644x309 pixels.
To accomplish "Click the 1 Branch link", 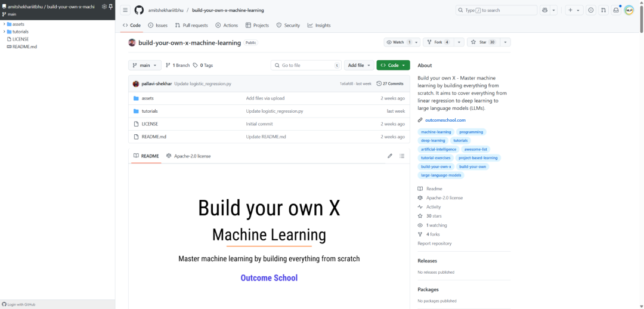I will pyautogui.click(x=178, y=66).
